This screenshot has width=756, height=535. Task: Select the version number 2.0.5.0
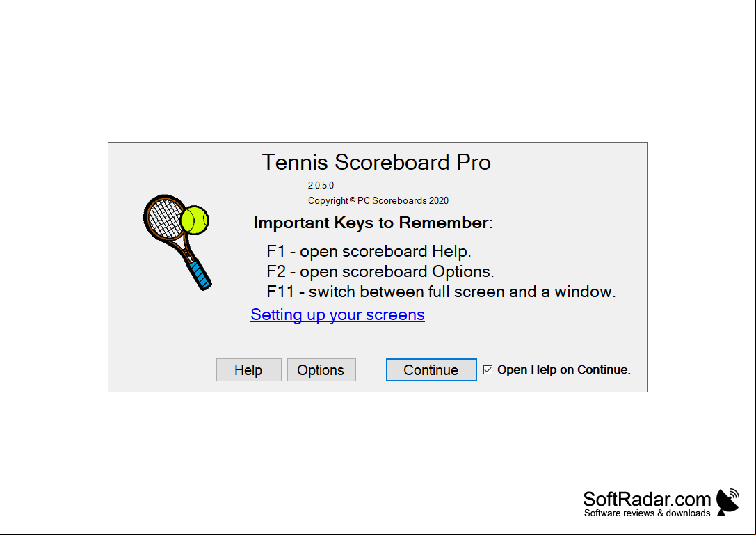(x=321, y=185)
